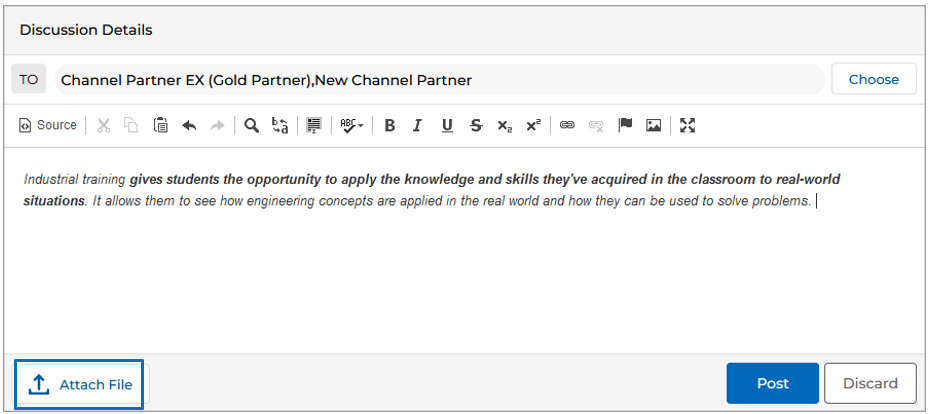The height and width of the screenshot is (414, 928).
Task: Insert an image via picture icon
Action: 653,125
